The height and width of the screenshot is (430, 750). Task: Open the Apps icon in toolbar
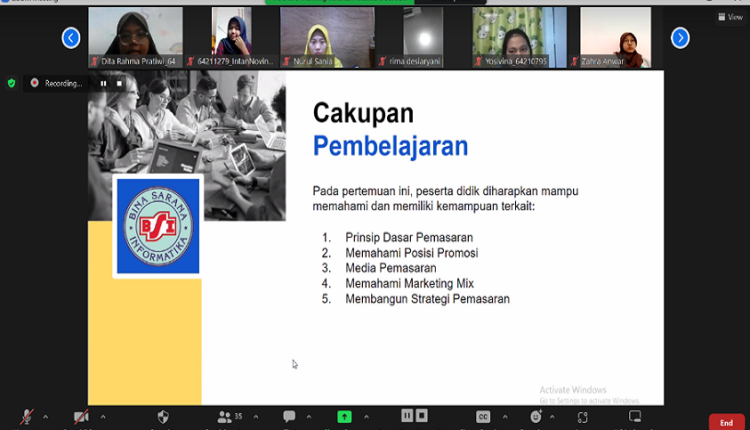582,417
